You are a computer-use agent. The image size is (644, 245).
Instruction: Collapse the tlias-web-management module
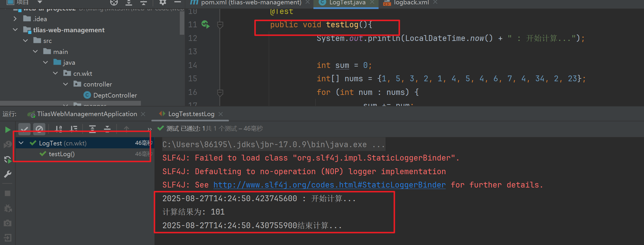(x=15, y=30)
